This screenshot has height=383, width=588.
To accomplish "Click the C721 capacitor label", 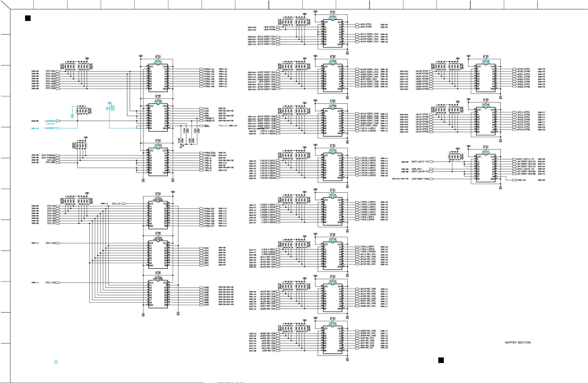I will click(195, 131).
